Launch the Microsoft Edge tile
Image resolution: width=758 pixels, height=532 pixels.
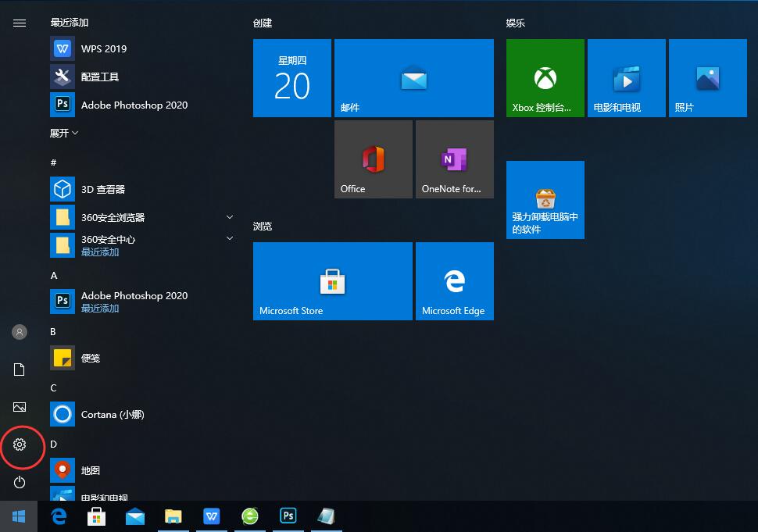455,281
